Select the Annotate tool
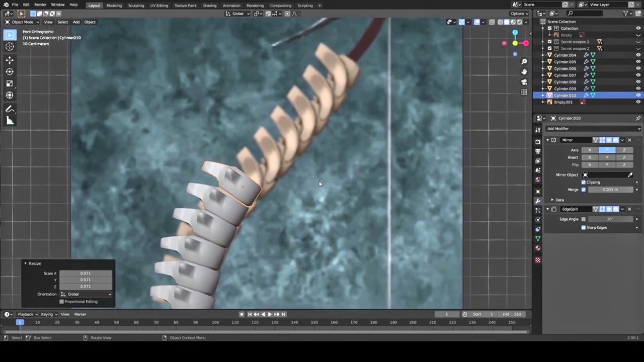The height and width of the screenshot is (362, 644). pyautogui.click(x=10, y=109)
